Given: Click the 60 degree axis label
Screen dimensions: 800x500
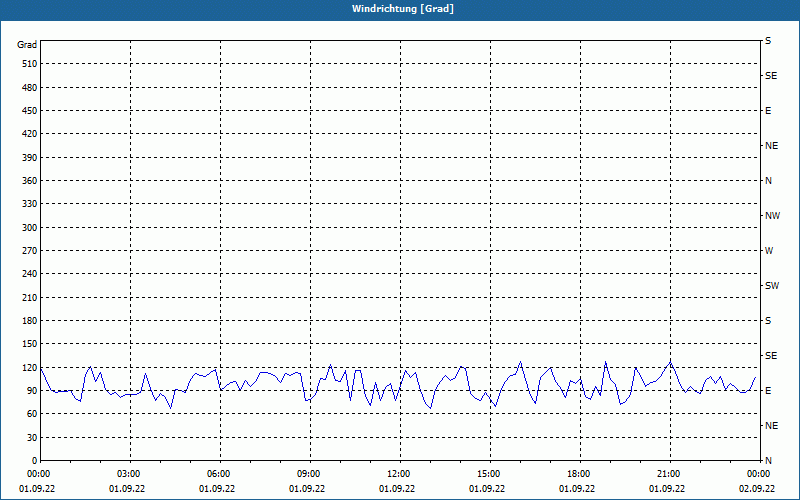Looking at the screenshot, I should [x=32, y=414].
